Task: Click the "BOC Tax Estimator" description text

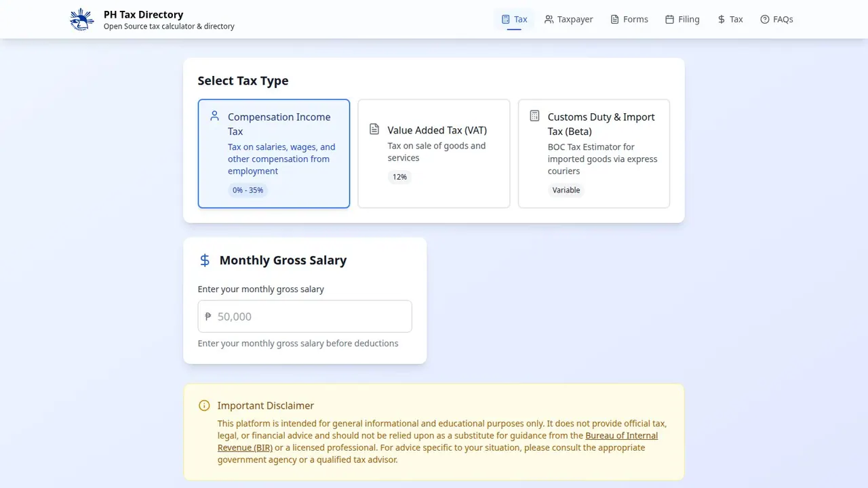Action: [x=602, y=159]
